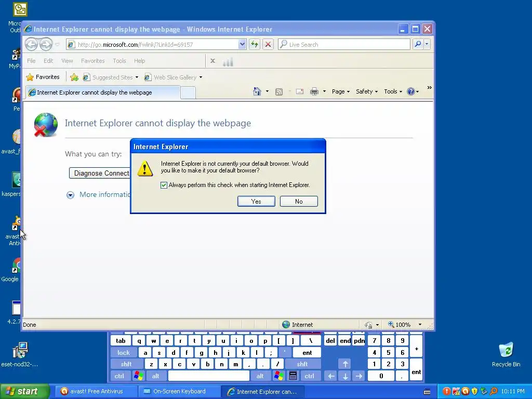532x399 pixels.
Task: Click the Back navigation arrow in Internet Explorer
Action: [32, 45]
